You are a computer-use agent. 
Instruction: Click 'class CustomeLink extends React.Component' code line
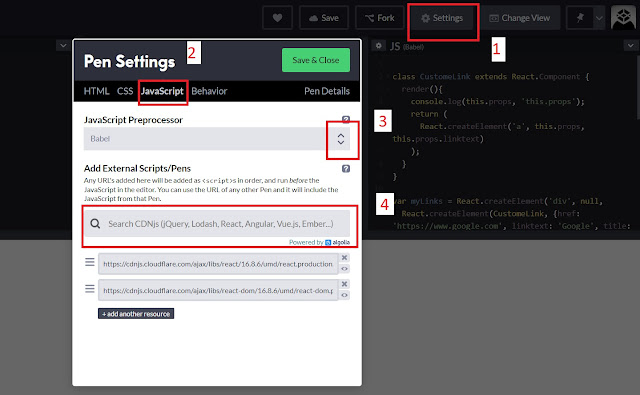[491, 77]
